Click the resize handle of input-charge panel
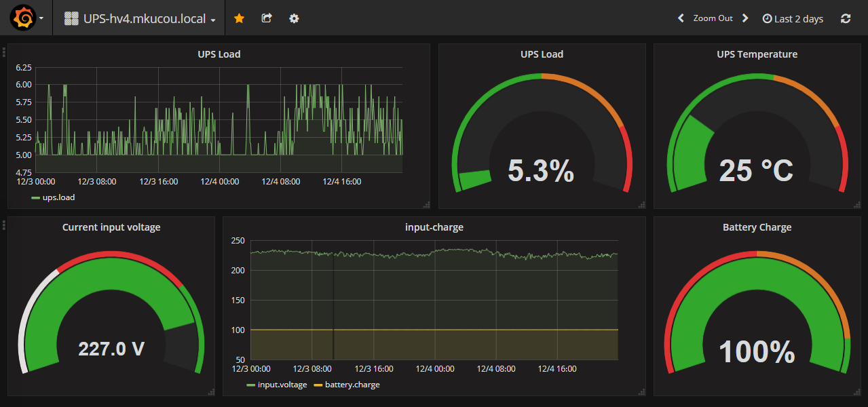This screenshot has width=868, height=407. click(641, 391)
